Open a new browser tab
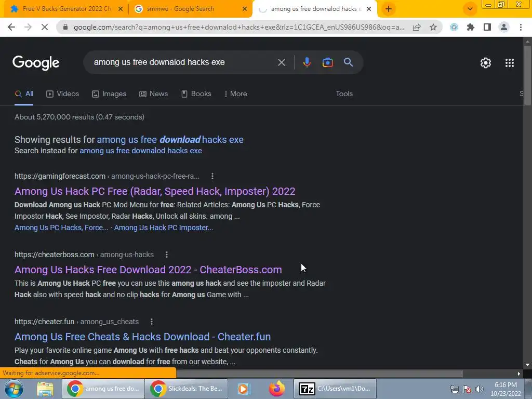The image size is (532, 399). coord(389,9)
